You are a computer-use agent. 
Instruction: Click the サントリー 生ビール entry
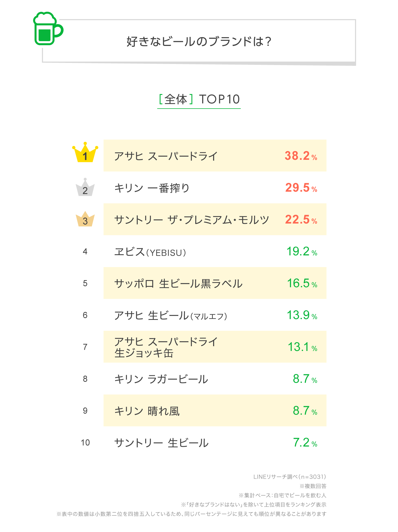point(161,443)
